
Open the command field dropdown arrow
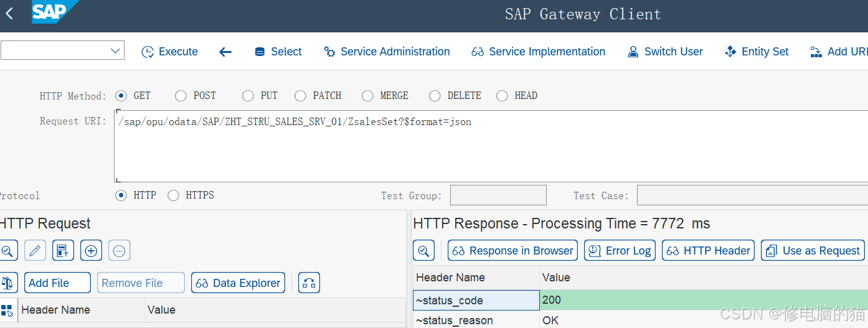pyautogui.click(x=115, y=51)
